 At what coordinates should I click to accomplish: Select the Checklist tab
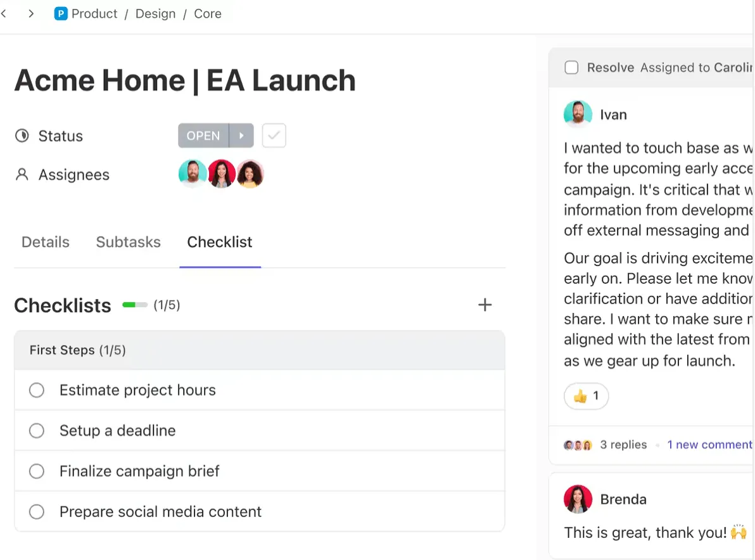pyautogui.click(x=220, y=242)
